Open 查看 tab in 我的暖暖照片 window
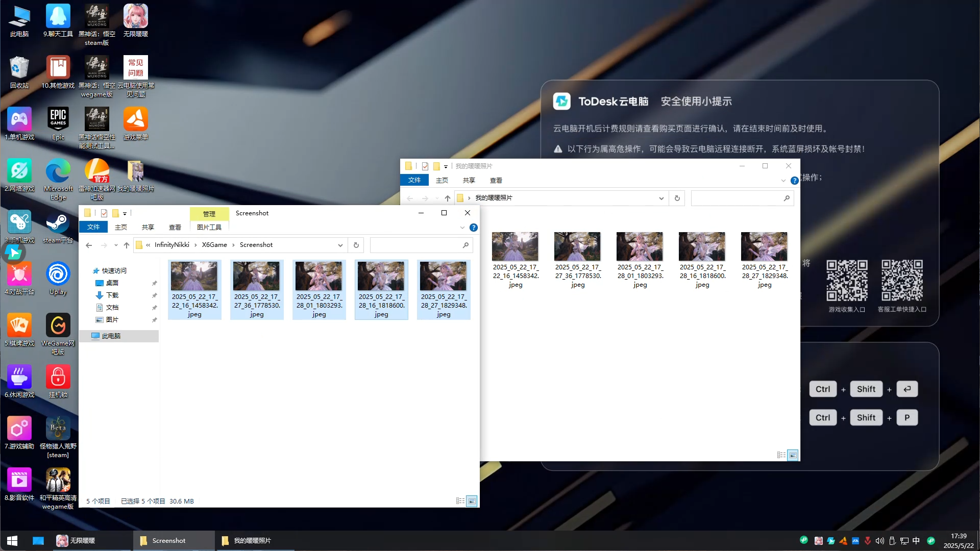 pyautogui.click(x=496, y=180)
